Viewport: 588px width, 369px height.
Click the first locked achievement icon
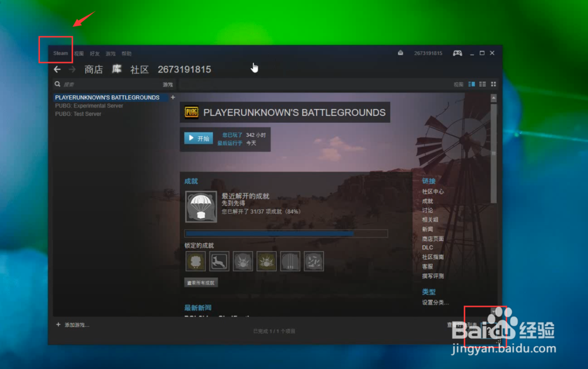pyautogui.click(x=195, y=261)
